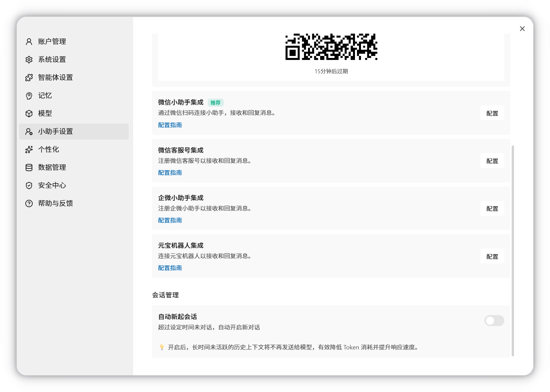Close the settings dialog with X

click(x=522, y=29)
